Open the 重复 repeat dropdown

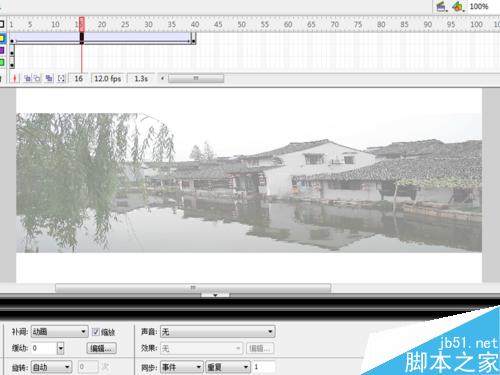click(228, 367)
